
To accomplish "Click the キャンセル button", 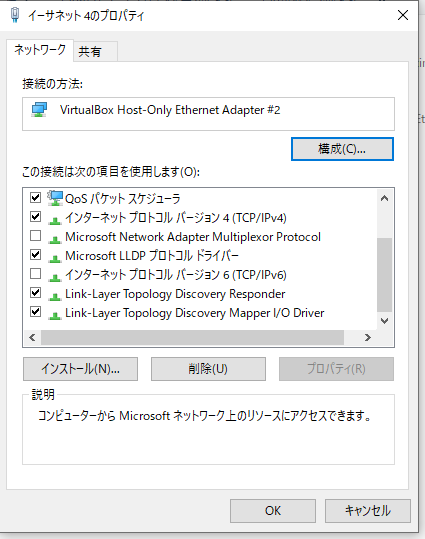I will click(x=368, y=511).
